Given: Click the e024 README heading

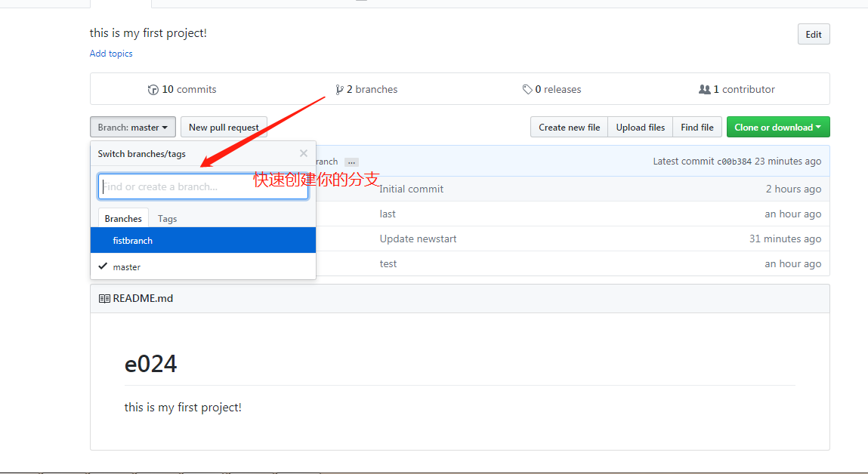Looking at the screenshot, I should point(150,364).
